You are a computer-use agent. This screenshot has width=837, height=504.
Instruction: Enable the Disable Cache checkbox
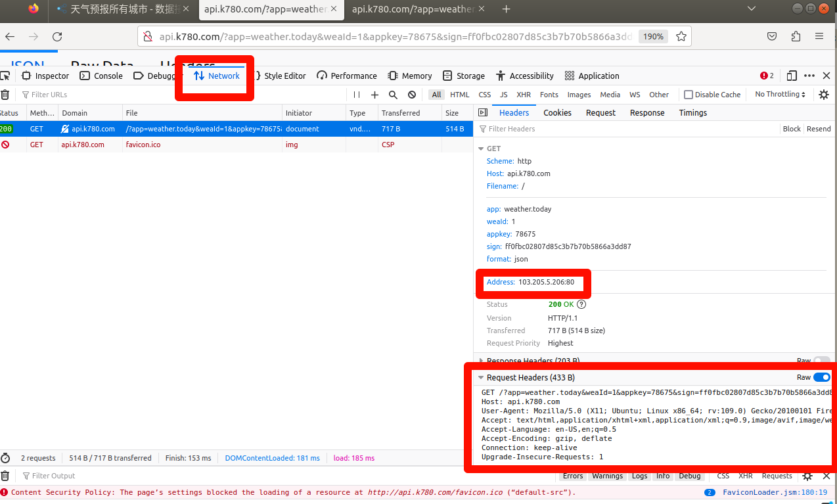tap(689, 95)
